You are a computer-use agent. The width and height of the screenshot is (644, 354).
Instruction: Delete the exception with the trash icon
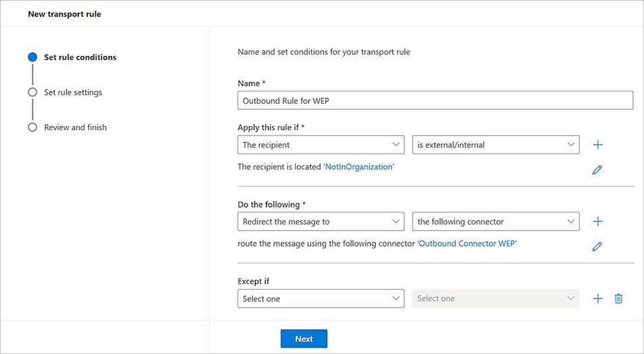click(x=618, y=299)
